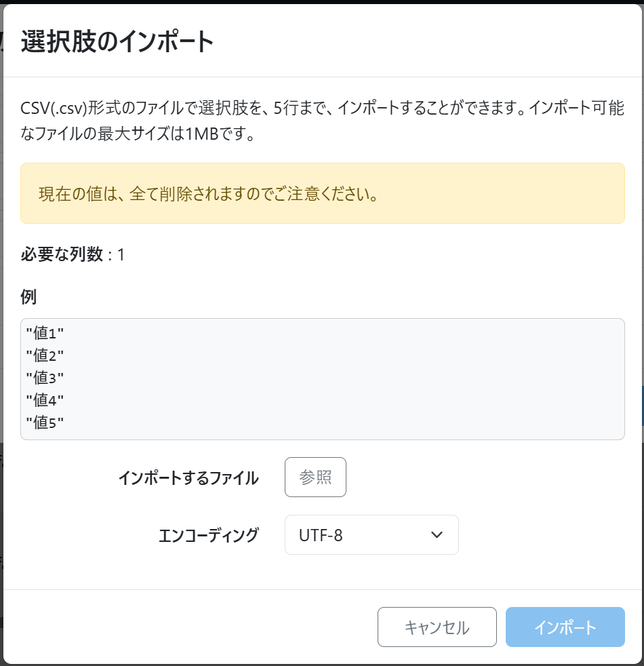Viewport: 644px width, 666px height.
Task: Select the "値5" example line
Action: click(44, 423)
